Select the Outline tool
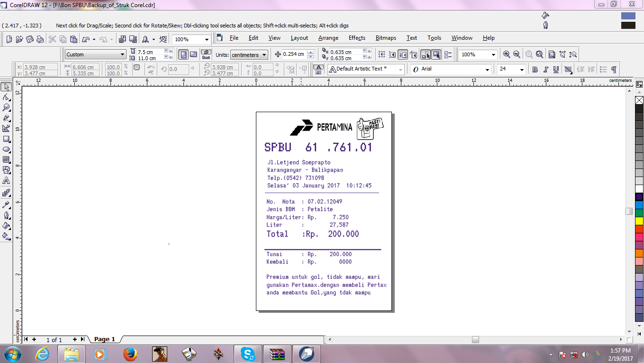Screen dimensions: 644x363 coord(6,215)
